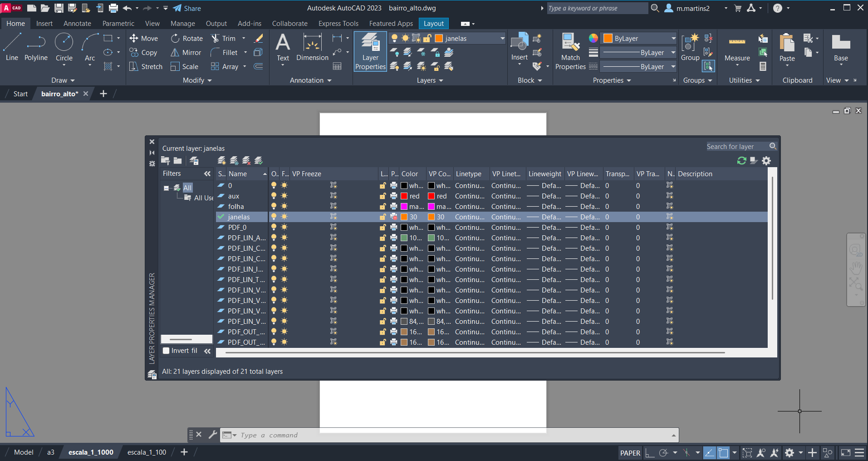Click the New Layer icon in layer manager
868x461 pixels.
pyautogui.click(x=222, y=161)
